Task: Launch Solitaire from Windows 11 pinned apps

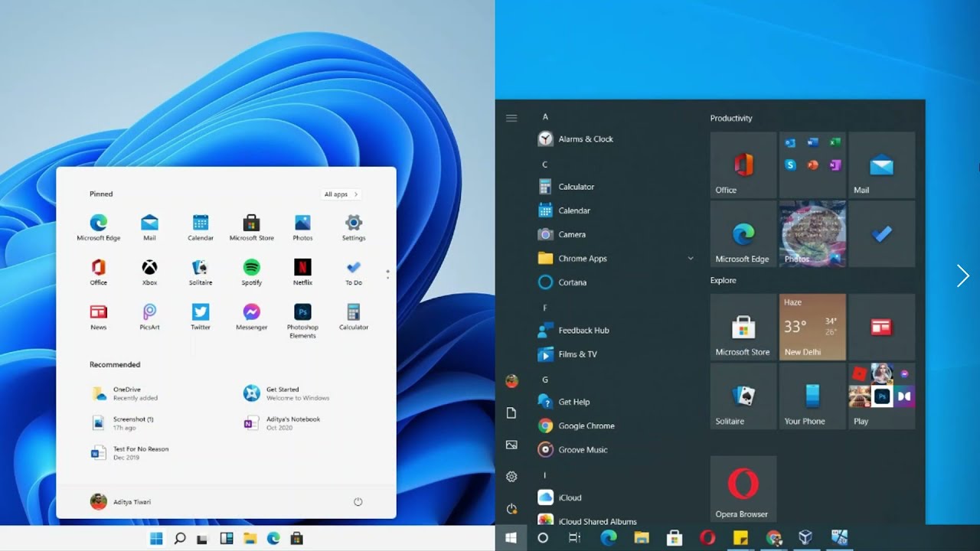Action: pyautogui.click(x=201, y=272)
